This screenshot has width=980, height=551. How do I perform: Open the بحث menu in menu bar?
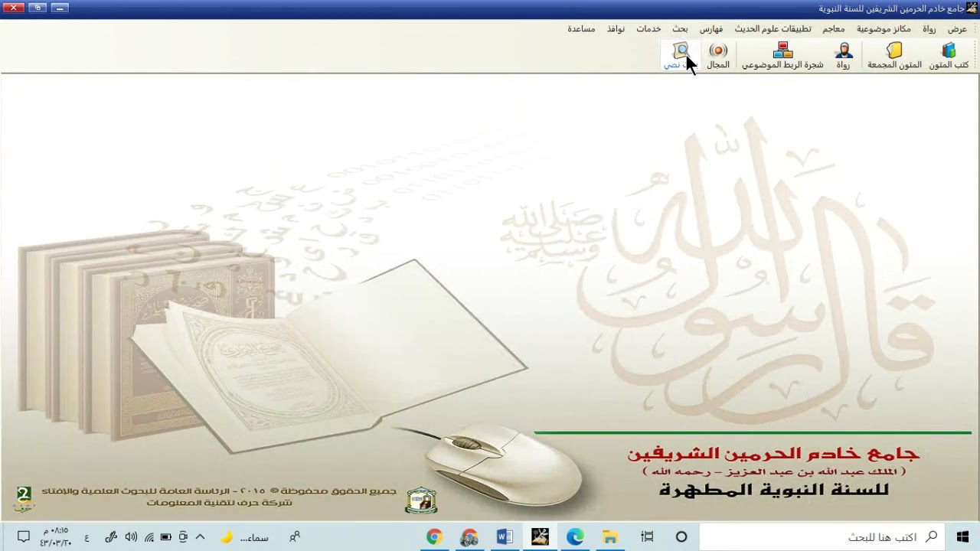pos(680,29)
